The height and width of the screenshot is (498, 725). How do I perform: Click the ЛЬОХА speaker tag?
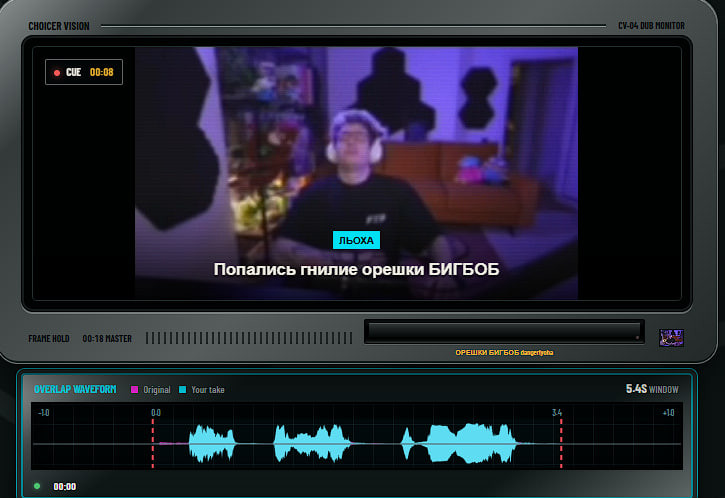click(356, 240)
